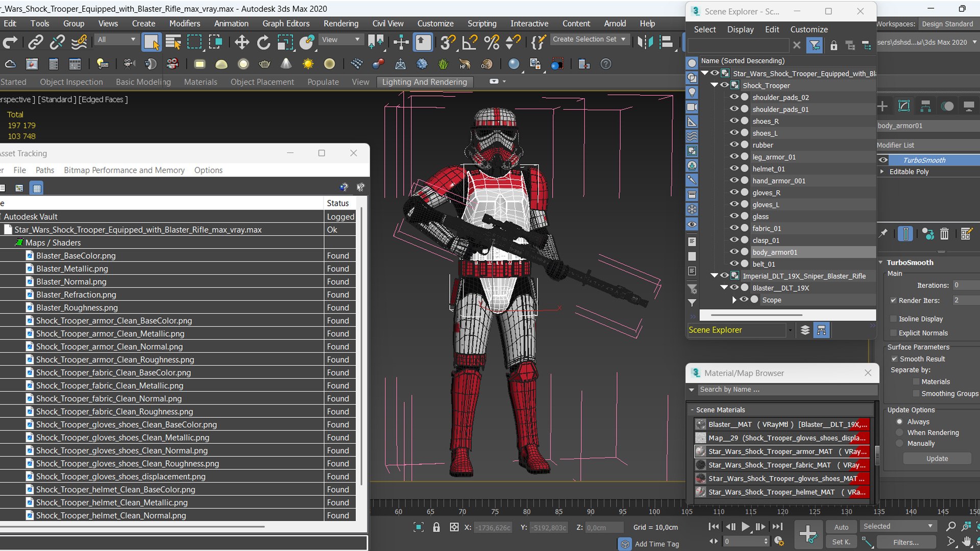Viewport: 980px width, 551px height.
Task: Click the Auto key button
Action: click(841, 527)
